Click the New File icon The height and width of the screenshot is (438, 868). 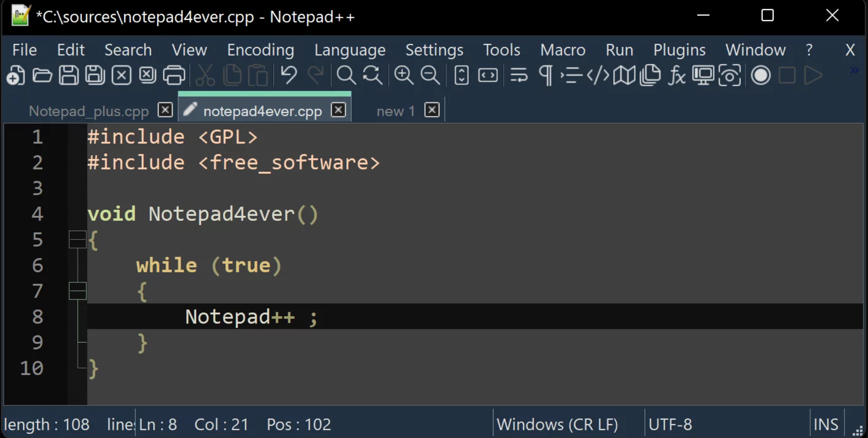[x=15, y=75]
